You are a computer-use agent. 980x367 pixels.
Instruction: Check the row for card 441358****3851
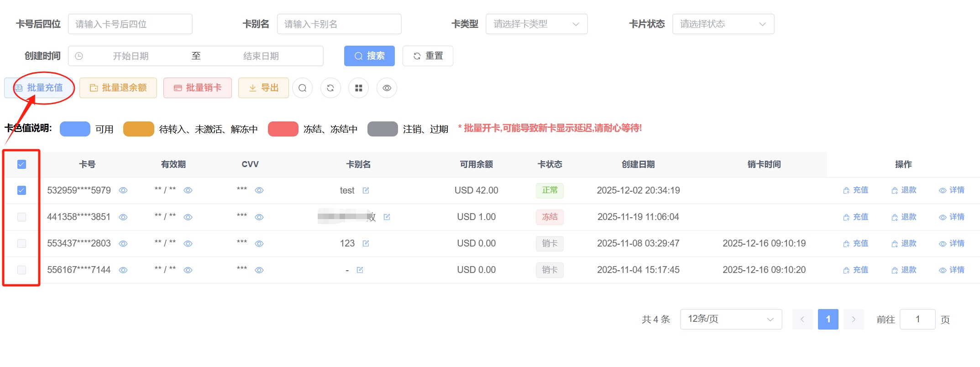(21, 217)
